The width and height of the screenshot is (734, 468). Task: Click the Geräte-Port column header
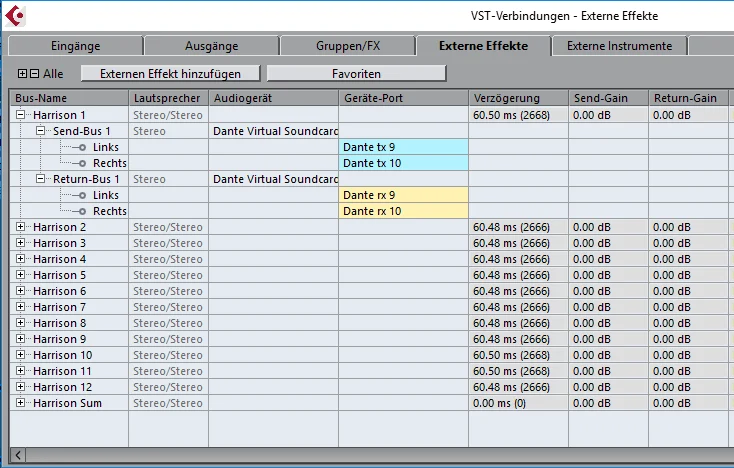403,98
